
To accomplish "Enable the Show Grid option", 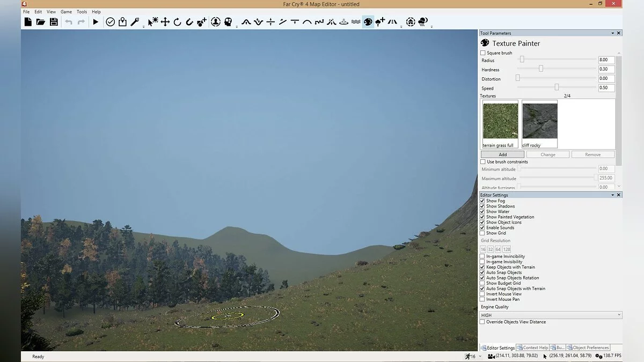I will click(482, 233).
